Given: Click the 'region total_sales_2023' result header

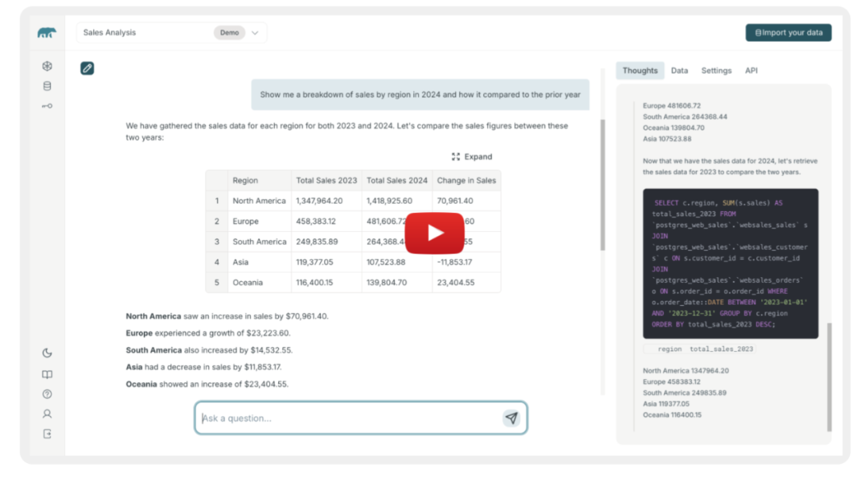Looking at the screenshot, I should 700,349.
